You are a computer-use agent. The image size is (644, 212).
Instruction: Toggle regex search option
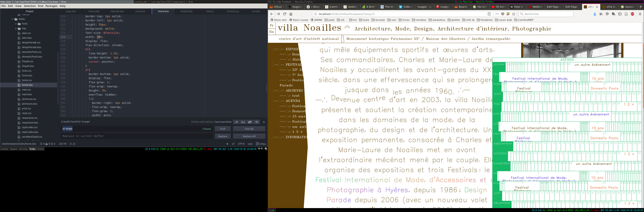pyautogui.click(x=236, y=122)
